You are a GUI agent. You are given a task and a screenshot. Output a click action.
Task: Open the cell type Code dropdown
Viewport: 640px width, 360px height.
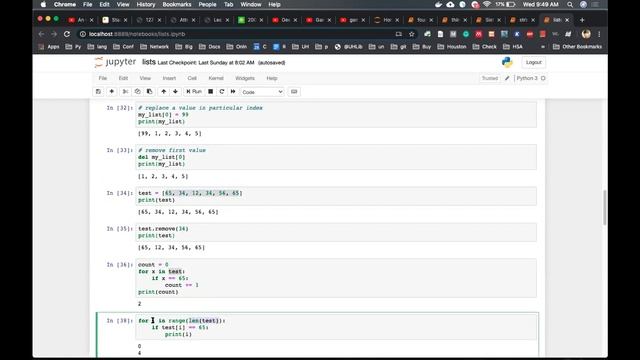(262, 92)
